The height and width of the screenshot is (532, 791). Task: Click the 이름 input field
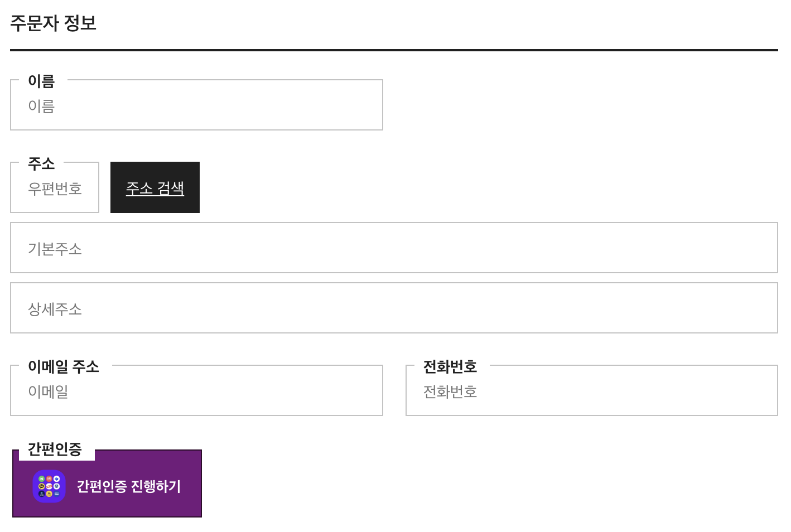pos(196,105)
